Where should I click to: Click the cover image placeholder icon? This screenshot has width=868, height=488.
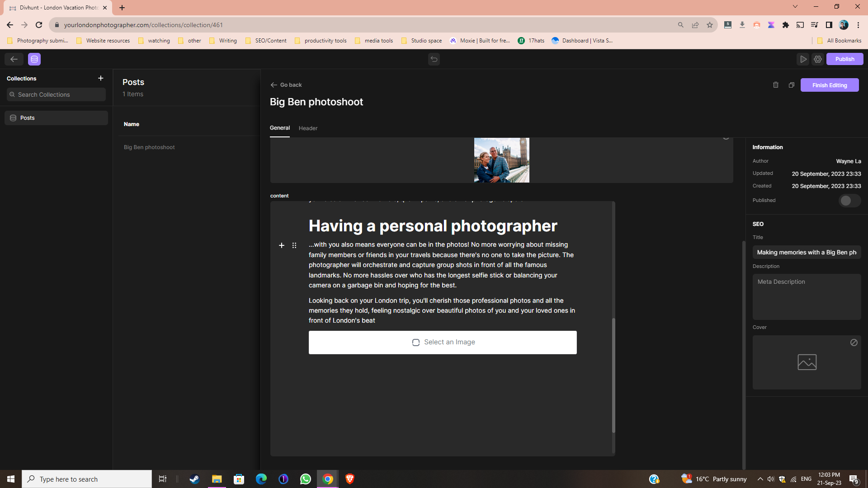[807, 362]
